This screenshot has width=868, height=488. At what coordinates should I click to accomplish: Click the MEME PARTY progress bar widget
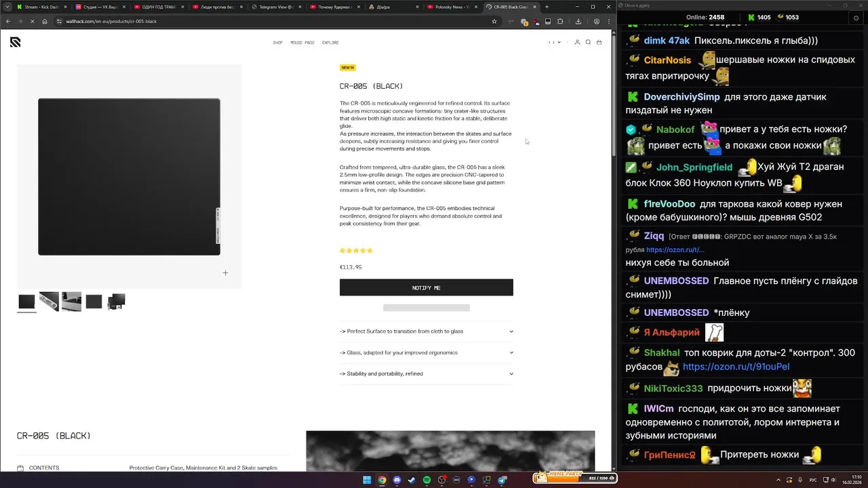pyautogui.click(x=575, y=476)
